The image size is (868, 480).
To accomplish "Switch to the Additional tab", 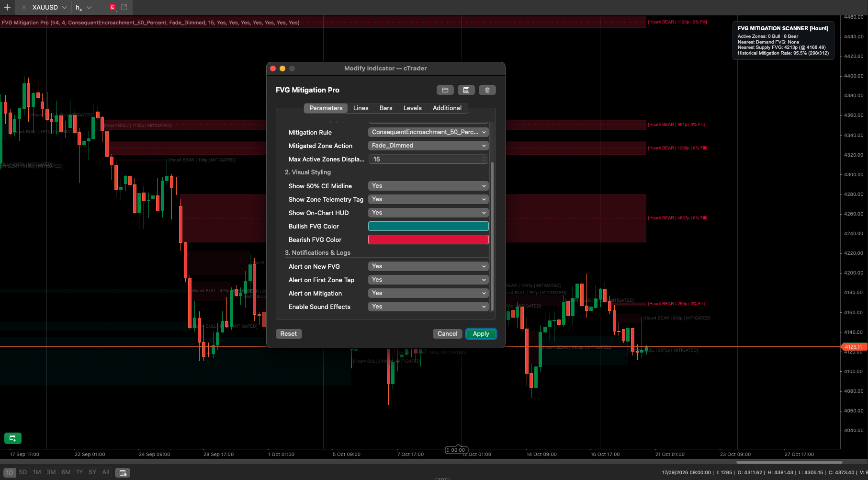I will tap(447, 108).
